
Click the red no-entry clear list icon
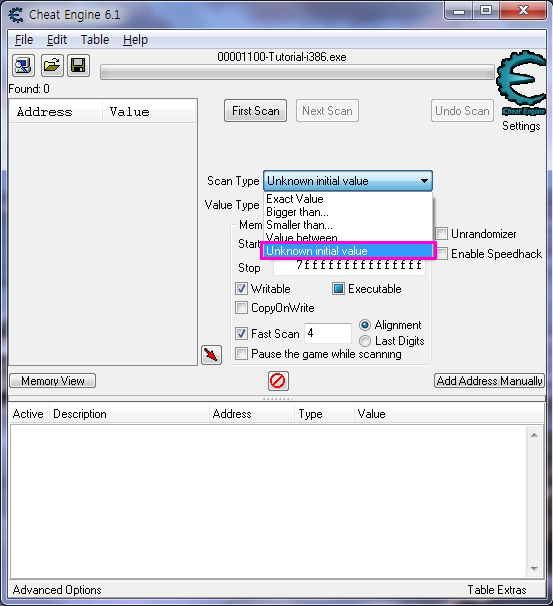(278, 381)
